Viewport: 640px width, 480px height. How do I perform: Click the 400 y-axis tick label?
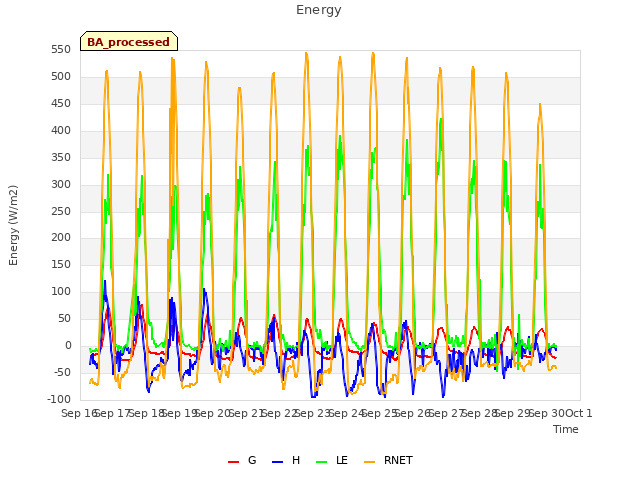click(x=61, y=131)
